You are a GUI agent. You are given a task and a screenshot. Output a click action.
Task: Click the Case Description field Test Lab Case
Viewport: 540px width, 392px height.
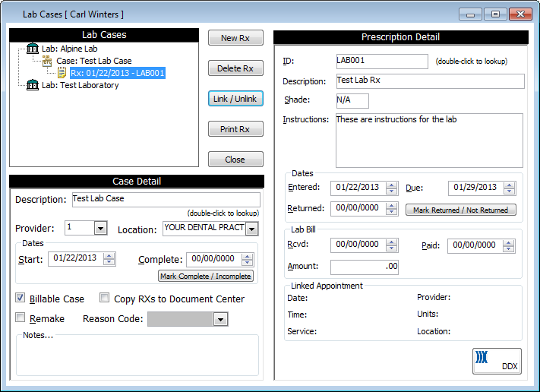(166, 200)
